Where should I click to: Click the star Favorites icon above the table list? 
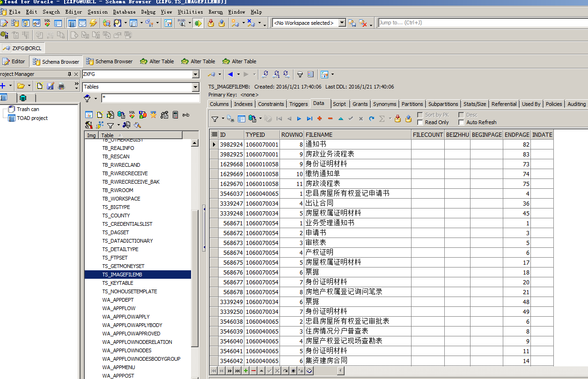click(153, 115)
